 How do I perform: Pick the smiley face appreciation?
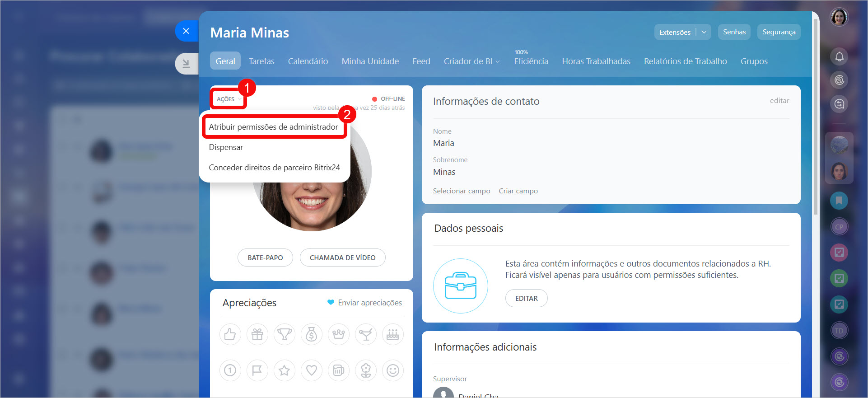point(393,370)
